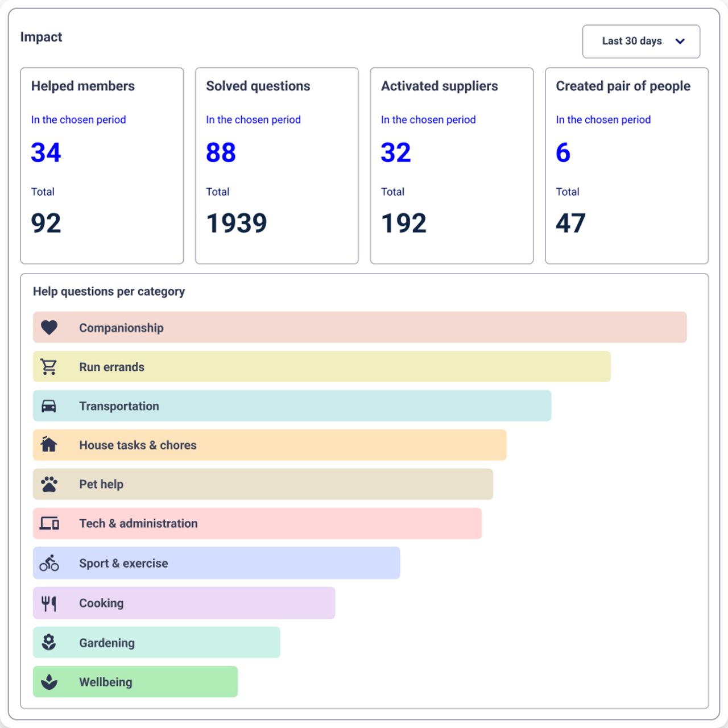Select the Transportation category bar

[292, 406]
